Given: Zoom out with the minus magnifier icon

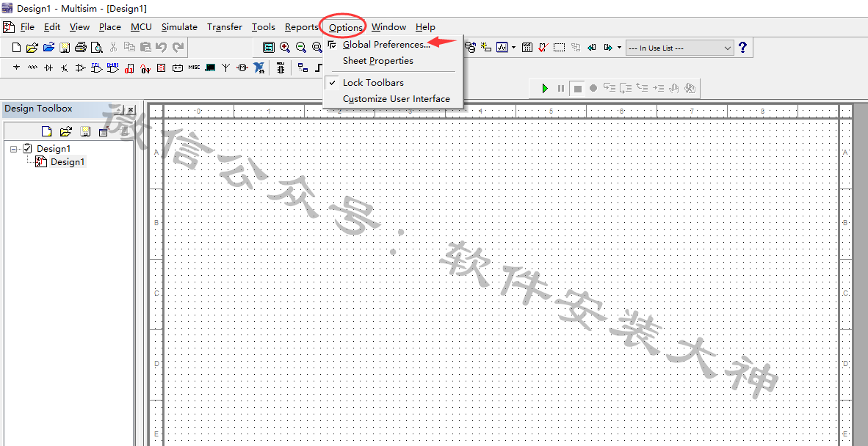Looking at the screenshot, I should click(x=301, y=48).
